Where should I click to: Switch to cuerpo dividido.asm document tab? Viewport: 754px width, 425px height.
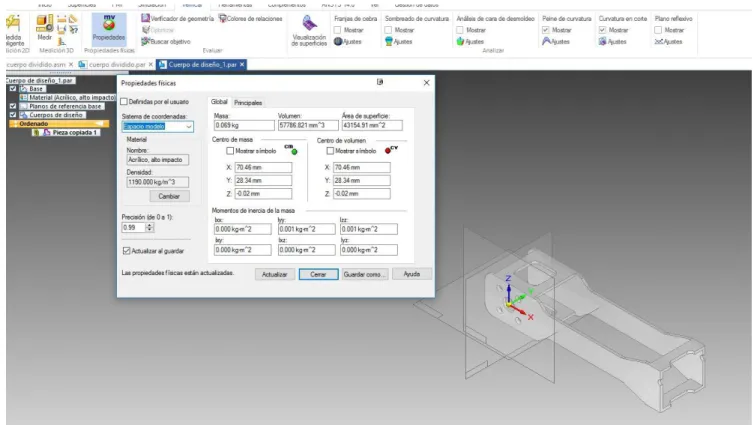[37, 64]
